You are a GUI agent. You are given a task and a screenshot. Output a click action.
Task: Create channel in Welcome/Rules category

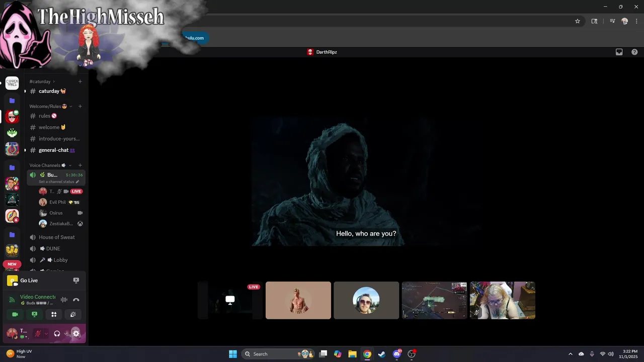click(x=80, y=106)
